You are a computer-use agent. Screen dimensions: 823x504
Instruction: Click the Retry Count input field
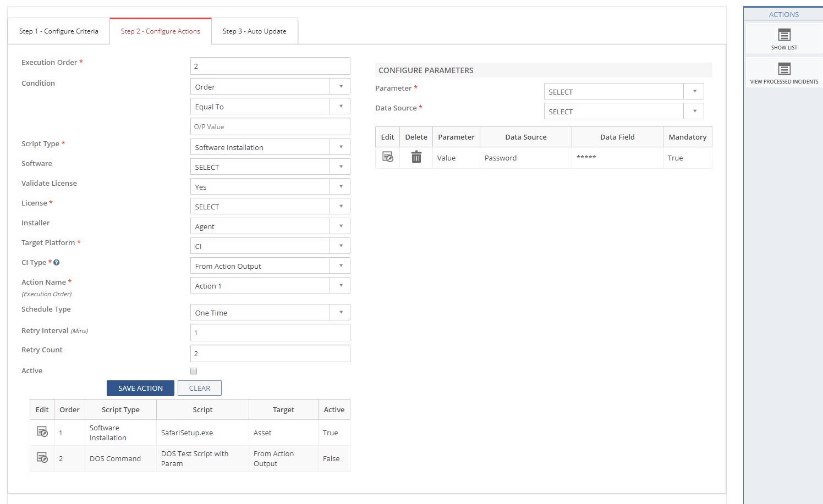point(270,353)
